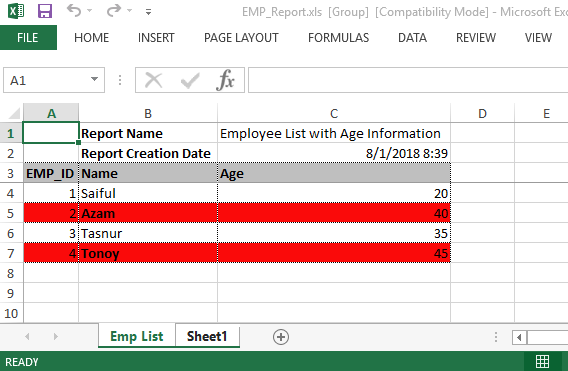The width and height of the screenshot is (568, 371).
Task: Select column C header
Action: coord(334,113)
